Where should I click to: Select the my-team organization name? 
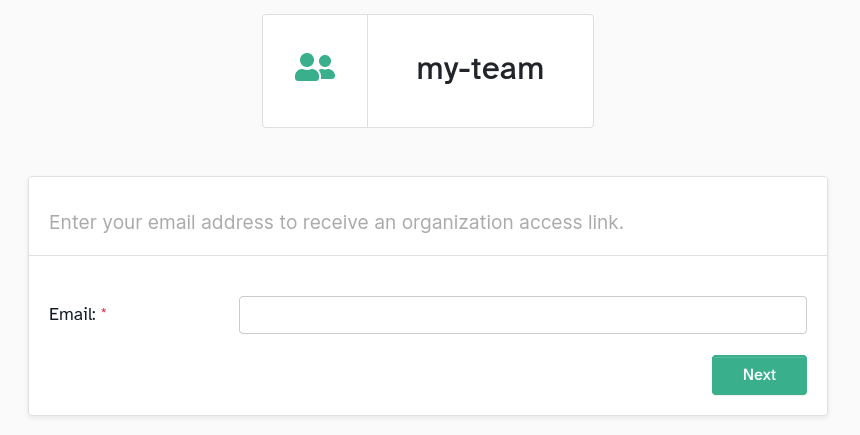(480, 69)
